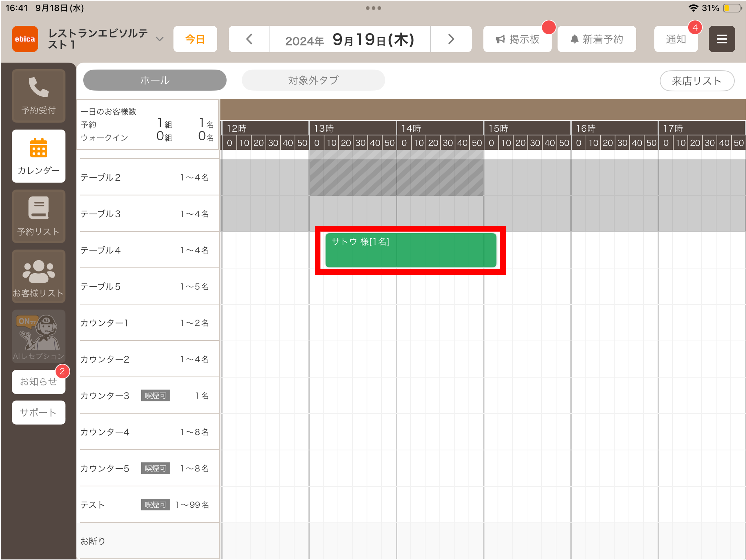Select the カウンター4 row
The width and height of the screenshot is (746, 560).
(x=149, y=432)
